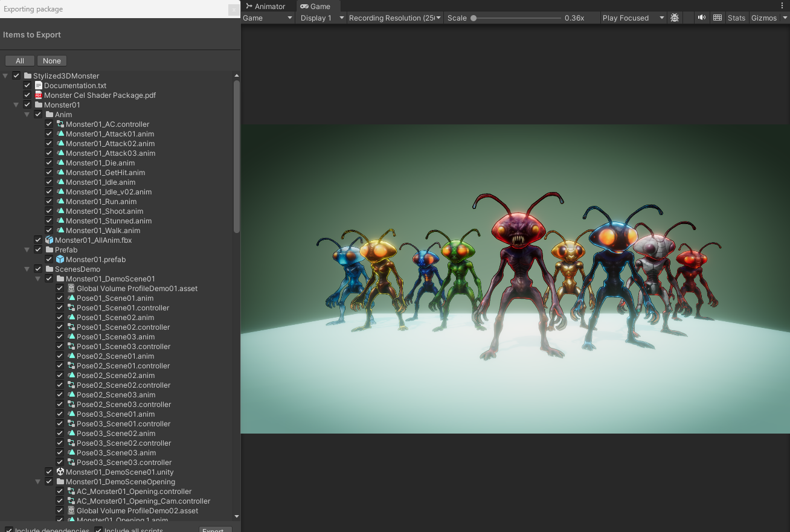Uncheck the Monster01_Idle.anim checkbox
The width and height of the screenshot is (790, 532).
click(x=49, y=182)
